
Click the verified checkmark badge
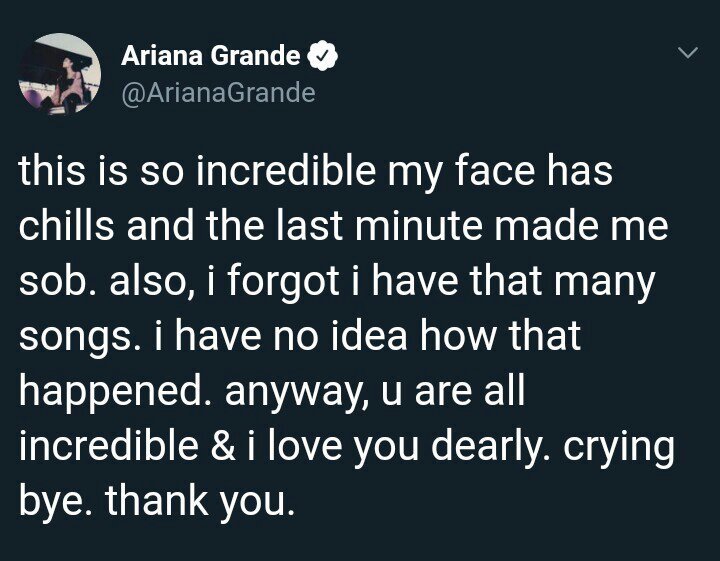click(x=325, y=56)
